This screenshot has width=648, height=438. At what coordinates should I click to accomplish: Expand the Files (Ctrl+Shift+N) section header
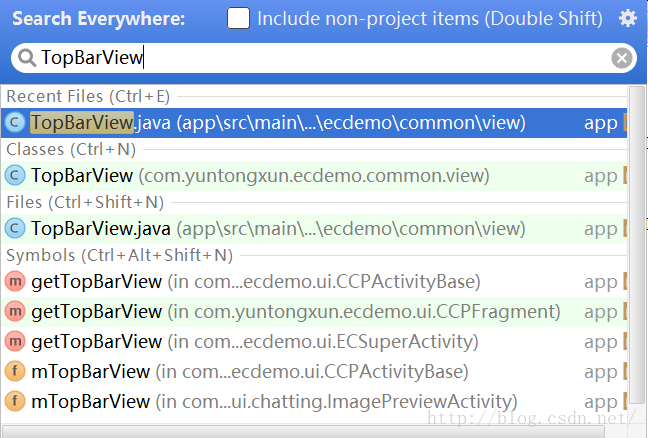[x=85, y=202]
